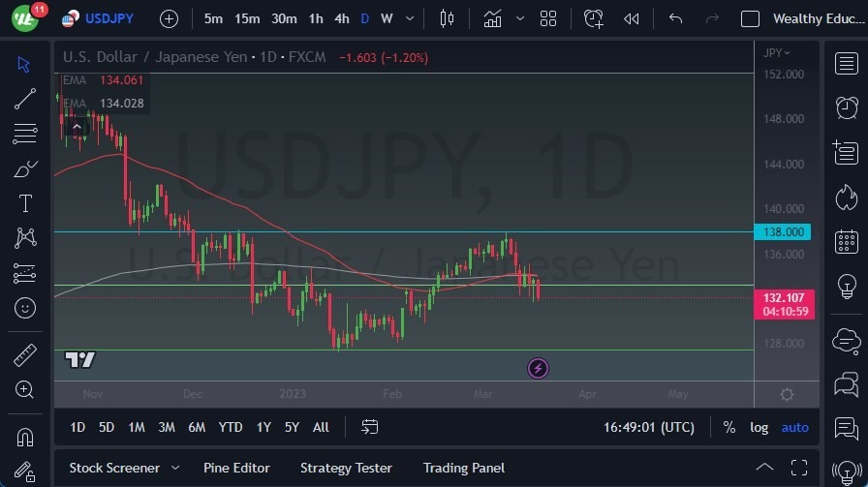Image resolution: width=868 pixels, height=487 pixels.
Task: Set the date range to 1Y
Action: tap(263, 427)
